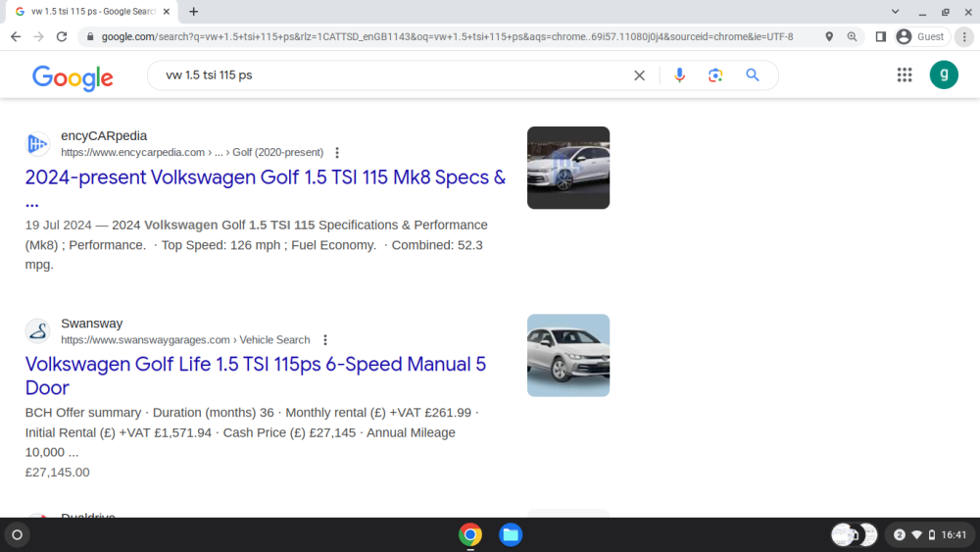Open the encyCARpedia Golf thumbnail image
This screenshot has height=552, width=980.
coord(568,168)
